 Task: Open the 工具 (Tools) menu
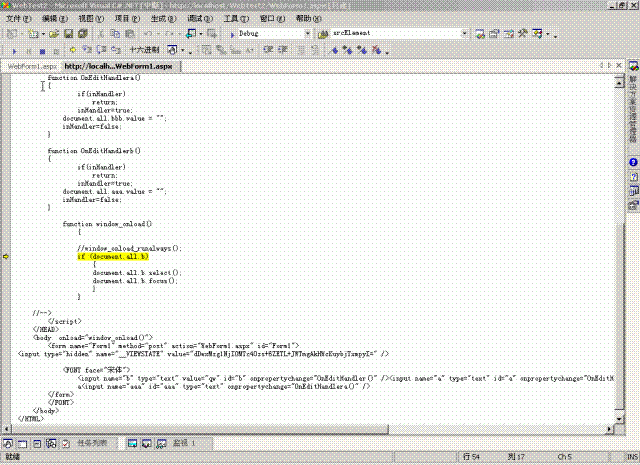tap(236, 18)
